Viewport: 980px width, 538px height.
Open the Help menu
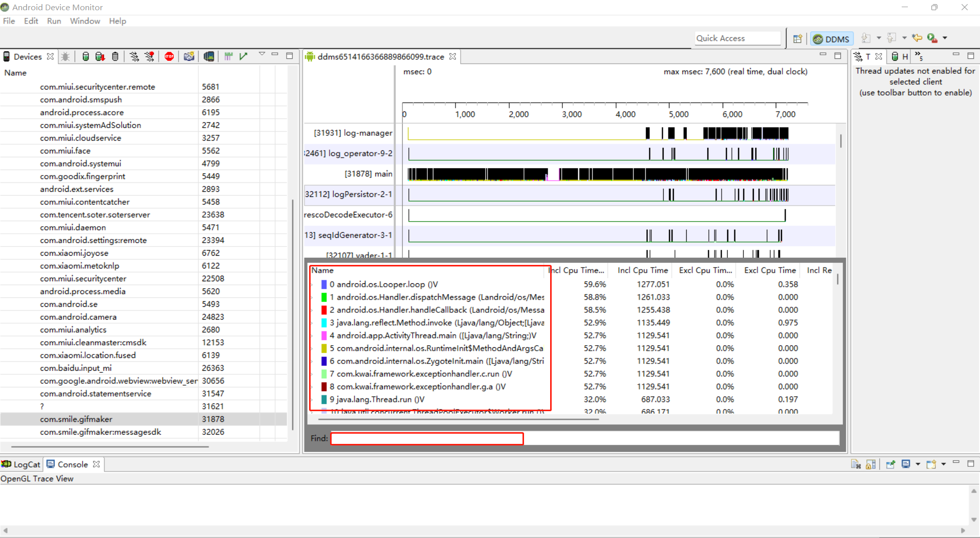click(x=117, y=21)
